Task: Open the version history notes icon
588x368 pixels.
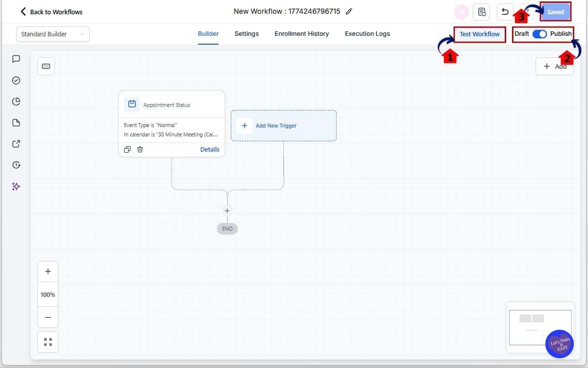Action: [x=482, y=12]
